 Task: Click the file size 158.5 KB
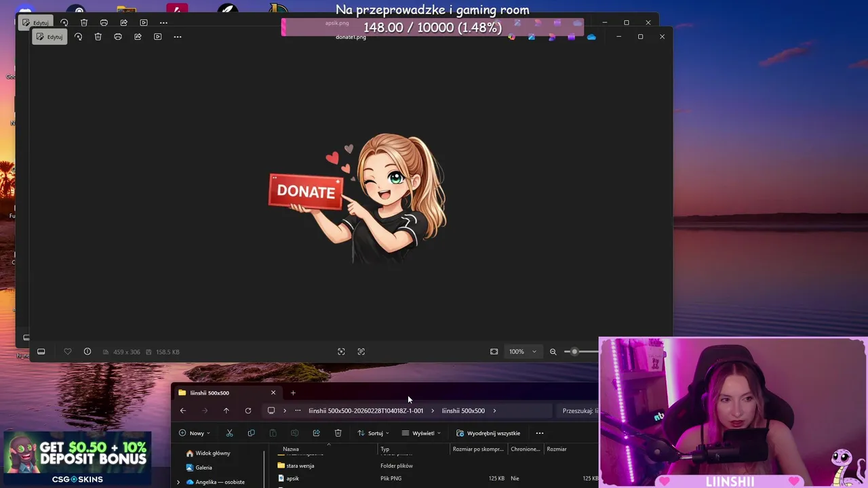[x=167, y=352]
